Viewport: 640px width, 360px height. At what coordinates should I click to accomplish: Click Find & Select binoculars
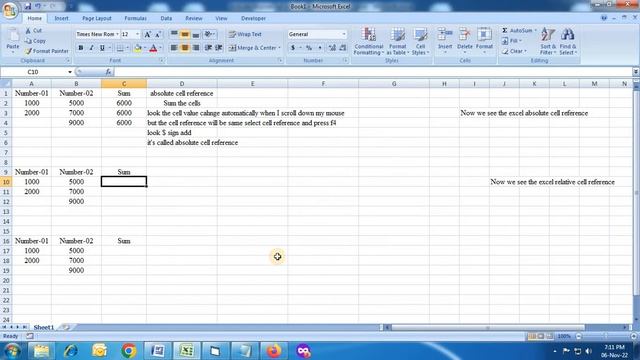[x=568, y=41]
